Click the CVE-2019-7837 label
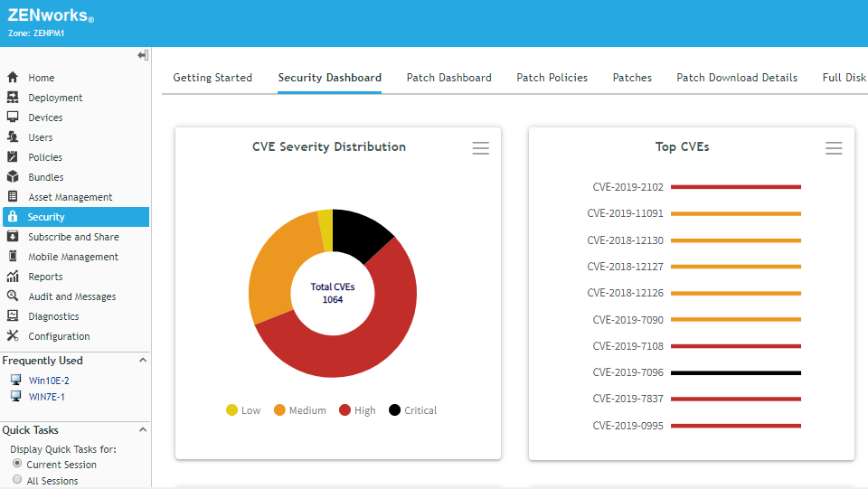This screenshot has width=868, height=489. (627, 399)
